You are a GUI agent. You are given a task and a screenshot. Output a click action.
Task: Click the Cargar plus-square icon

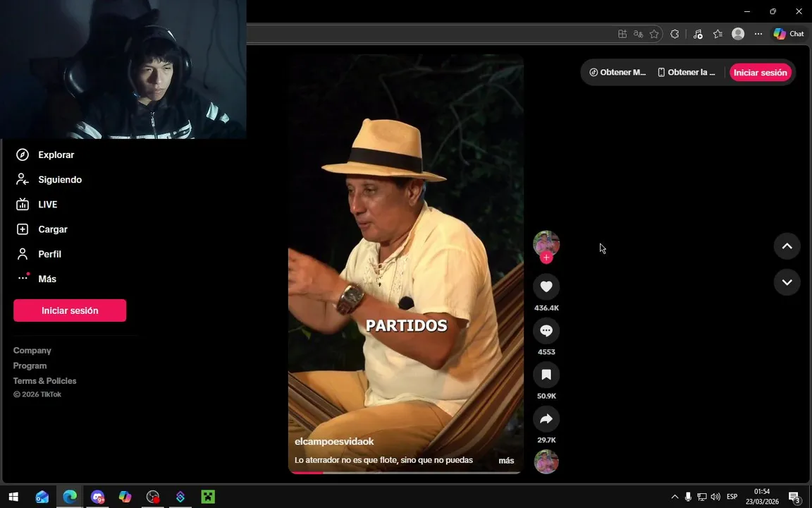(x=23, y=229)
